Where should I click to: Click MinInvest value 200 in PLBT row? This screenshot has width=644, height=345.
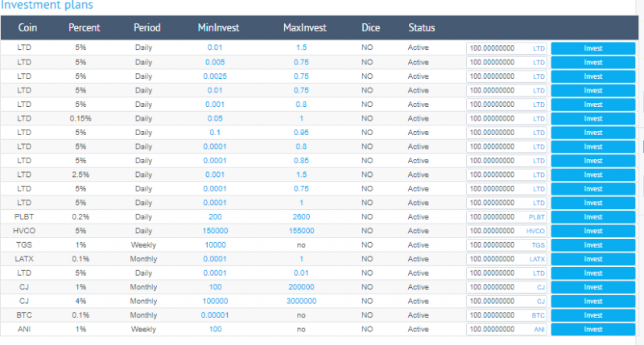(215, 217)
